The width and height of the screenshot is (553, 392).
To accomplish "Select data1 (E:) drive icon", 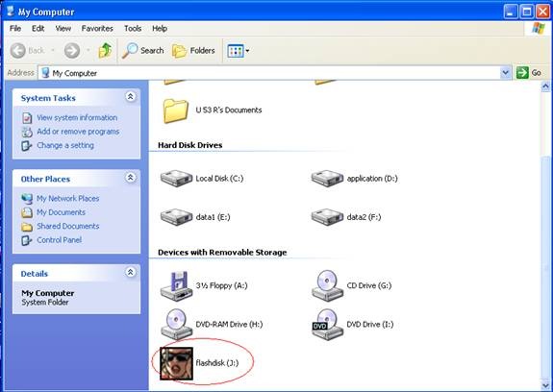I will 176,217.
